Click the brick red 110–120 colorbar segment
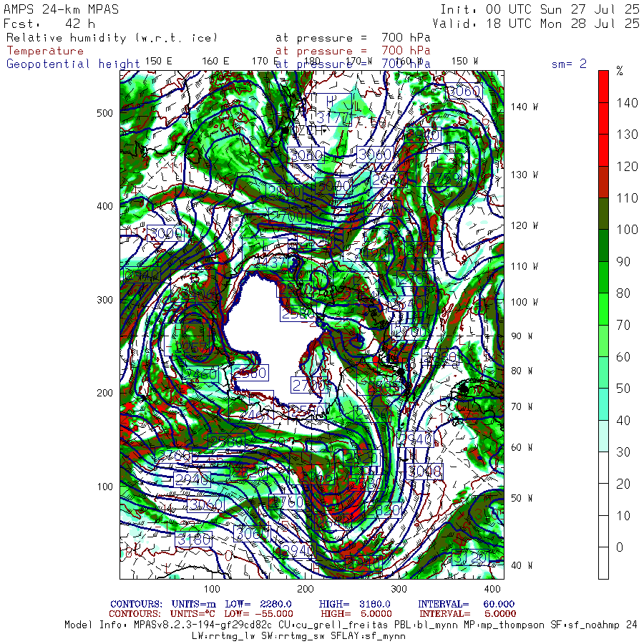This screenshot has height=644, width=644. pos(603,182)
